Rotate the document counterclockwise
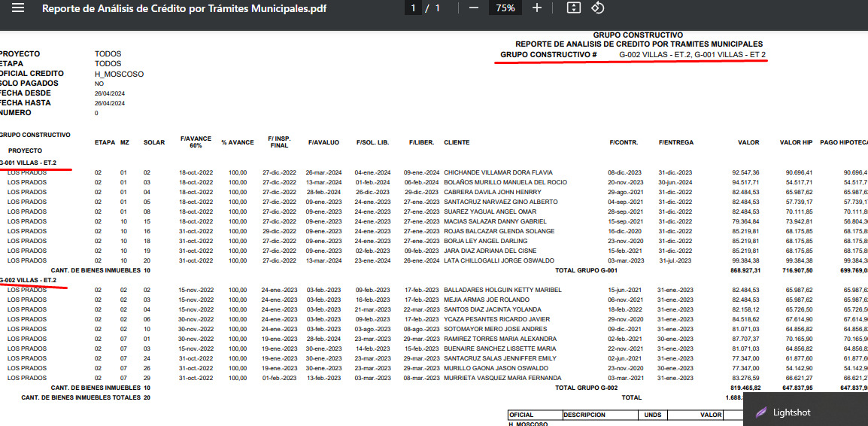This screenshot has height=426, width=868. pyautogui.click(x=598, y=8)
